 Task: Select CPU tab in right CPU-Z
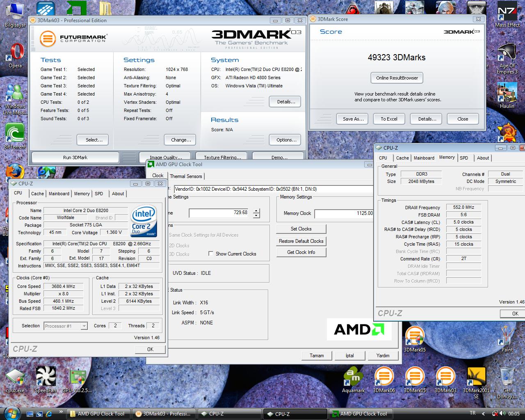pos(383,158)
